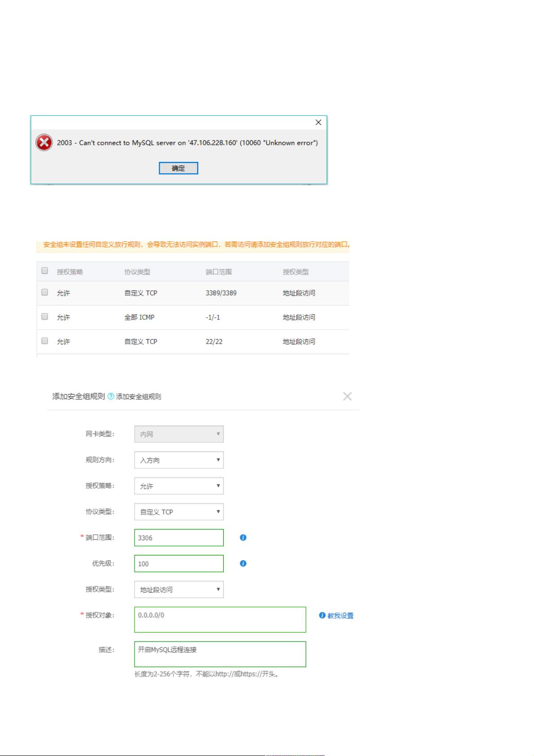Screen dimensions: 534x756
Task: Click the 授权策略 column header
Action: [70, 272]
